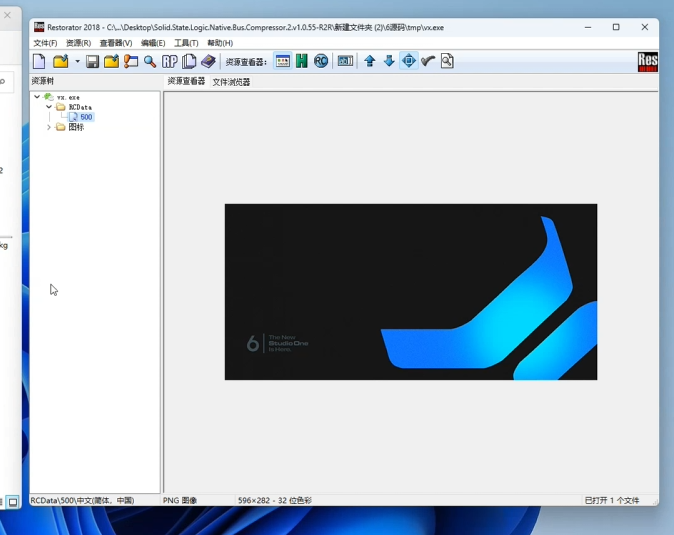The width and height of the screenshot is (674, 535).
Task: Open the 查看器(V) menu
Action: 116,43
